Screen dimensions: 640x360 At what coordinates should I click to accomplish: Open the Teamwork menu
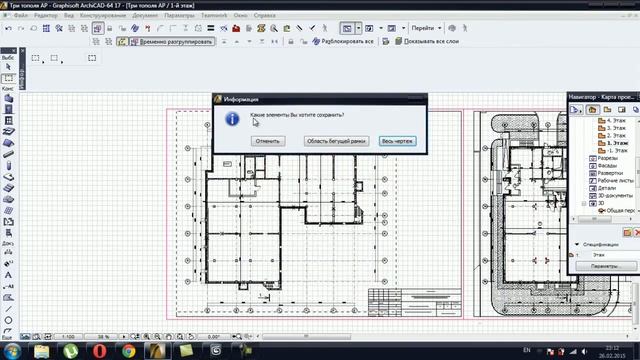[x=214, y=16]
